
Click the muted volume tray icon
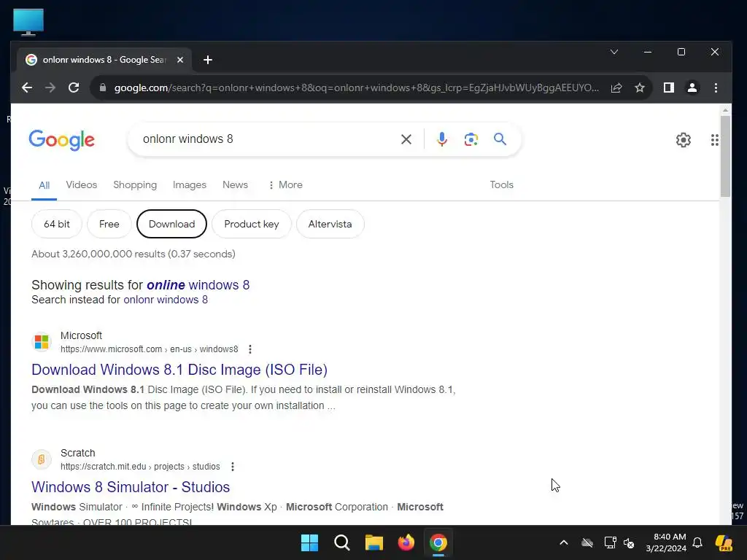point(630,542)
